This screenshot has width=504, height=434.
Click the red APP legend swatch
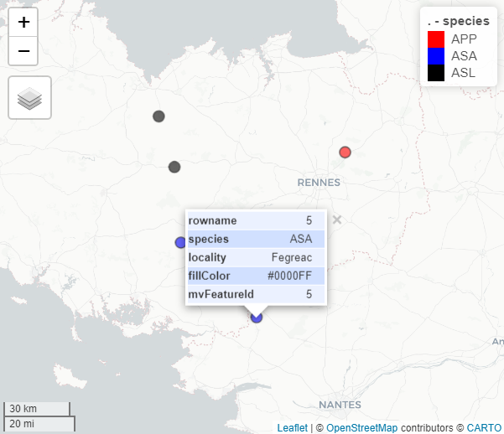coord(436,39)
